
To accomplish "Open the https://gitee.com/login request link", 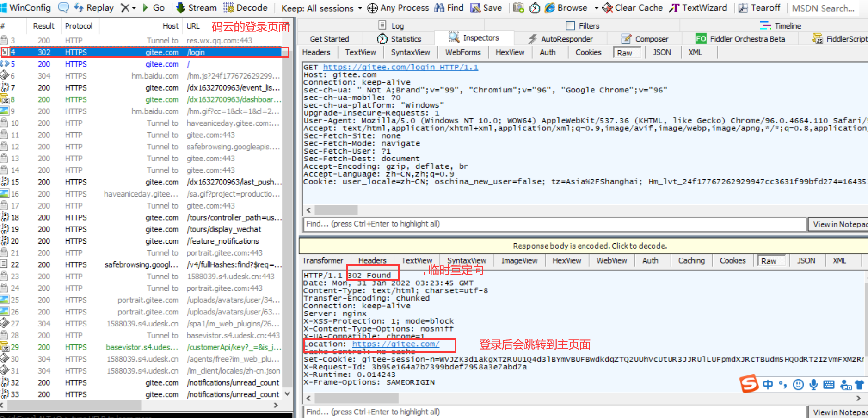I will pos(400,67).
